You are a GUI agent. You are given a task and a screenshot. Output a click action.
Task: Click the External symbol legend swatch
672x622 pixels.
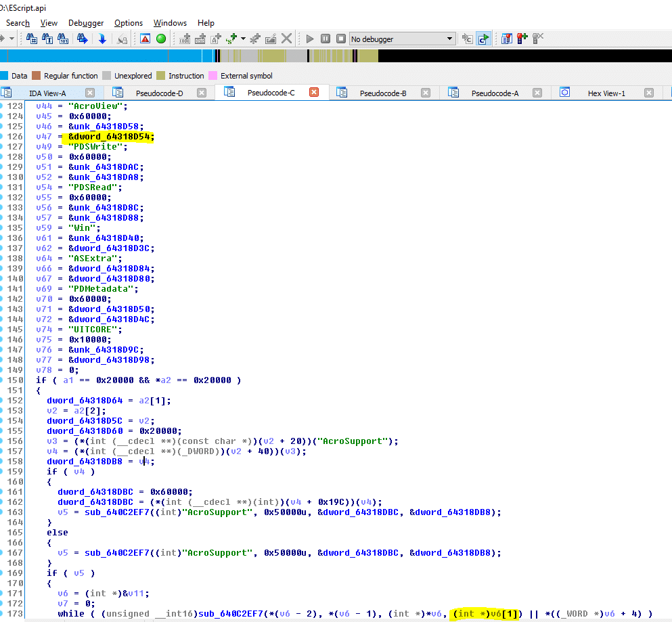coord(212,76)
